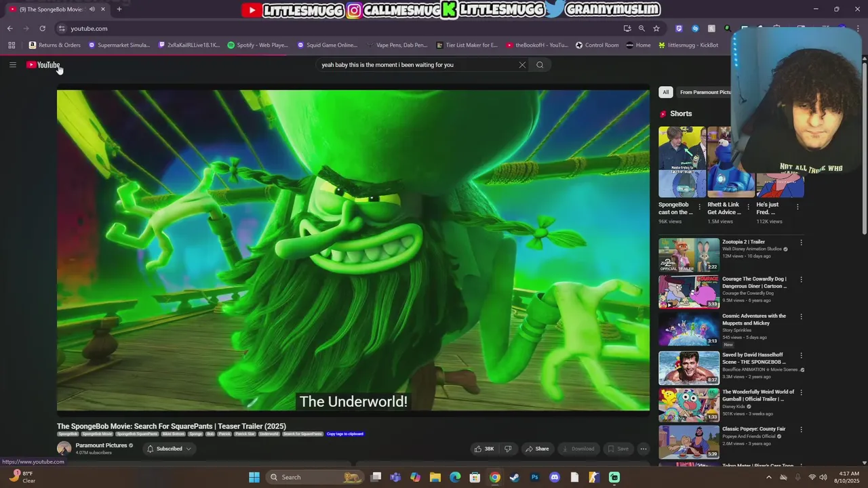Screen dimensions: 868x488
Task: Open the littlesmugg - KickBot bookmark
Action: (688, 45)
